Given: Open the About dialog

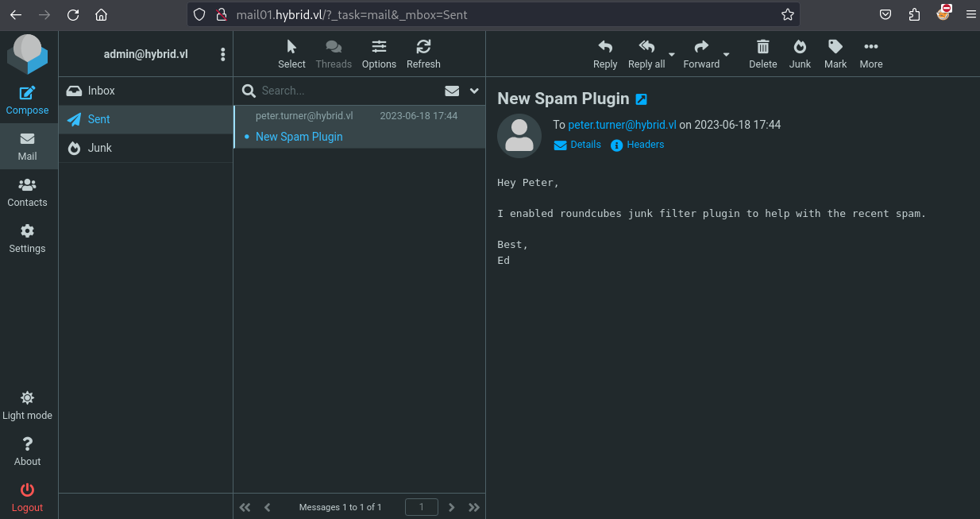Looking at the screenshot, I should tap(28, 451).
